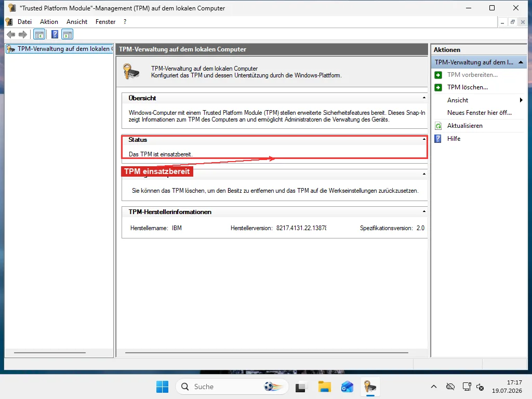The width and height of the screenshot is (532, 399).
Task: Open the Fenster menu
Action: (105, 22)
